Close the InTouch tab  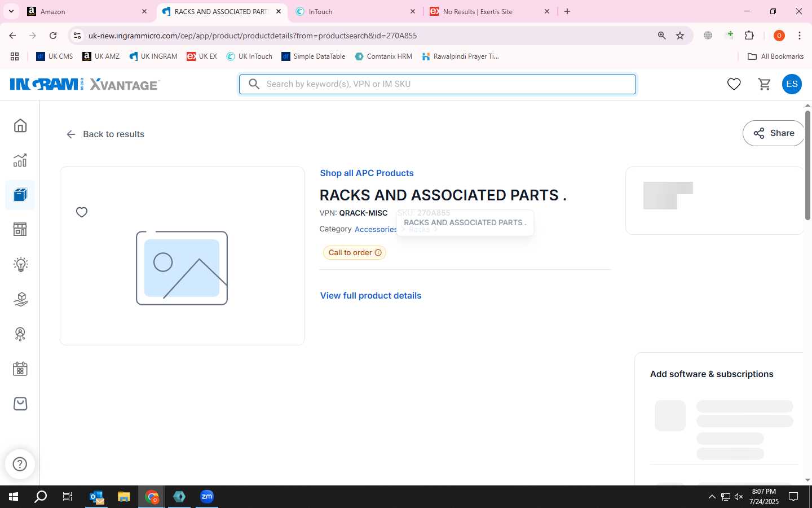(x=413, y=11)
